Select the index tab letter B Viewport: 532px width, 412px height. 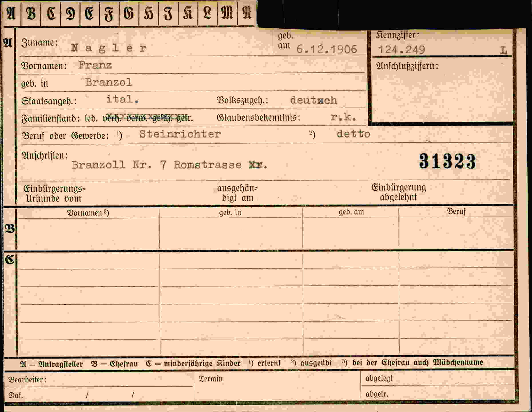(31, 13)
